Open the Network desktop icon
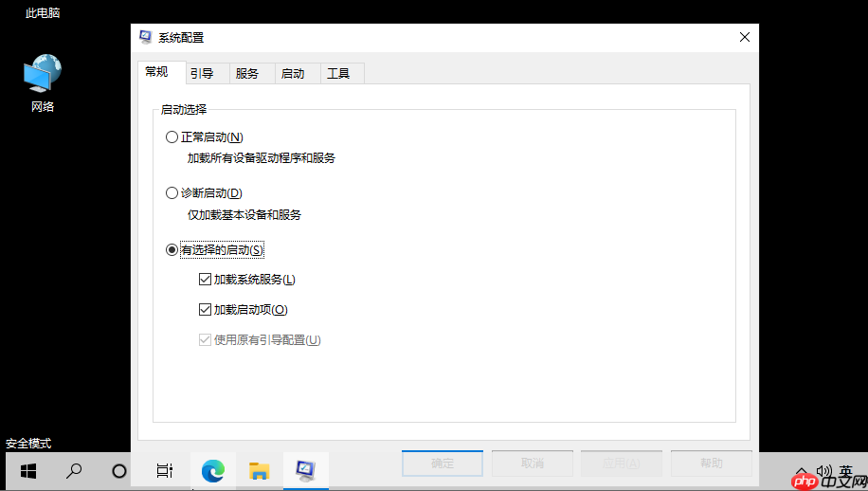This screenshot has width=868, height=491. point(43,83)
